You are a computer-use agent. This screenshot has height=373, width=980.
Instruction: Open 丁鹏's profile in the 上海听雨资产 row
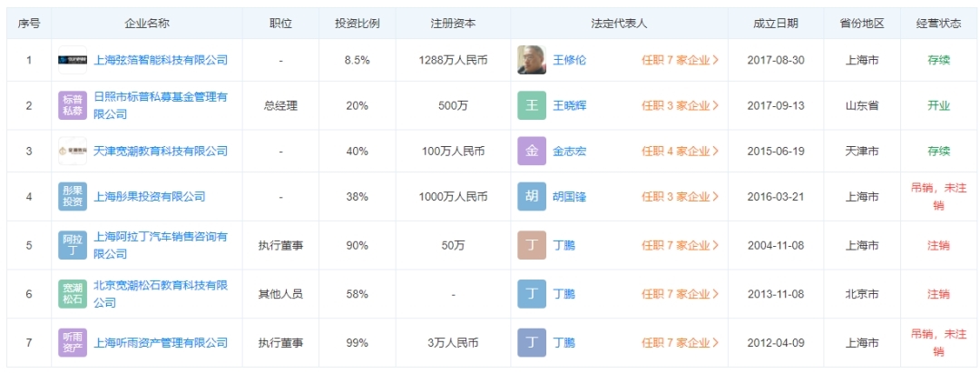[x=564, y=342]
